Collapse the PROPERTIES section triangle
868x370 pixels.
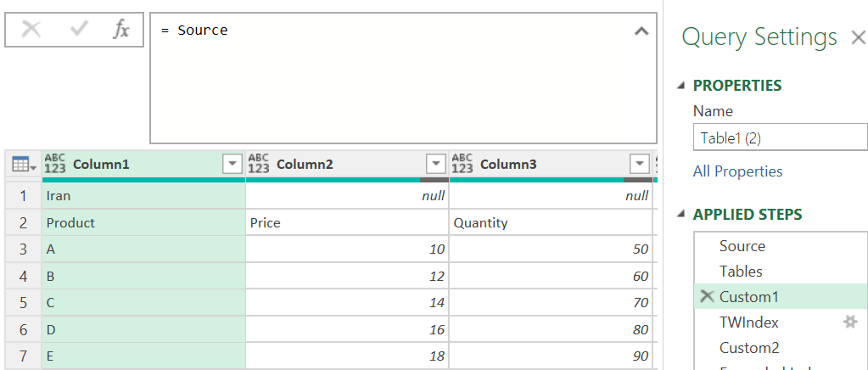(681, 86)
